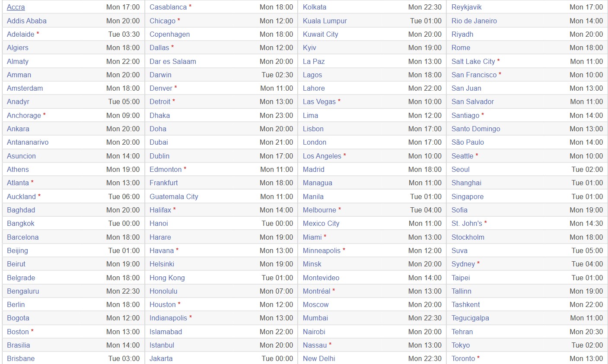Click the Casablanca link
Viewport: 608px width, 364px height.
(x=168, y=7)
